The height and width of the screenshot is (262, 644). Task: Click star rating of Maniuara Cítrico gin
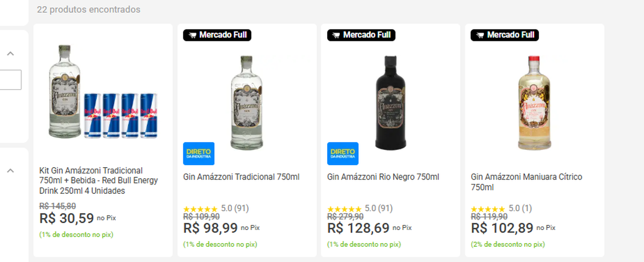pyautogui.click(x=487, y=209)
